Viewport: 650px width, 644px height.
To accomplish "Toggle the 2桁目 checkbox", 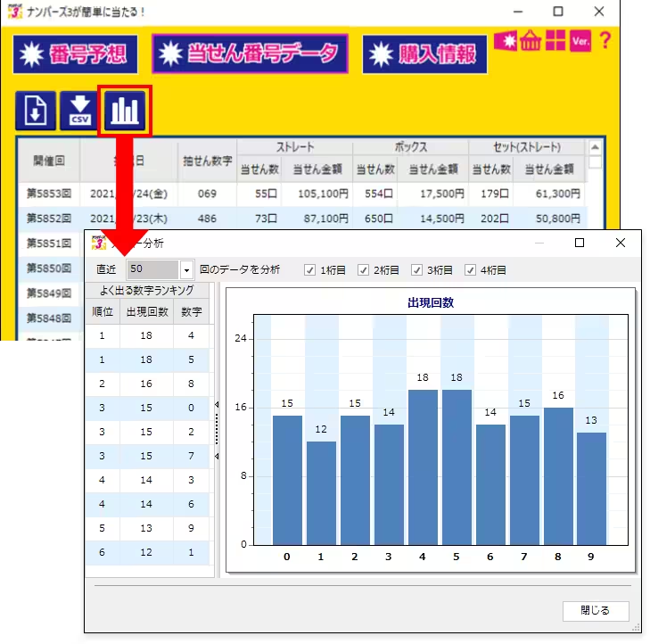I will coord(363,270).
